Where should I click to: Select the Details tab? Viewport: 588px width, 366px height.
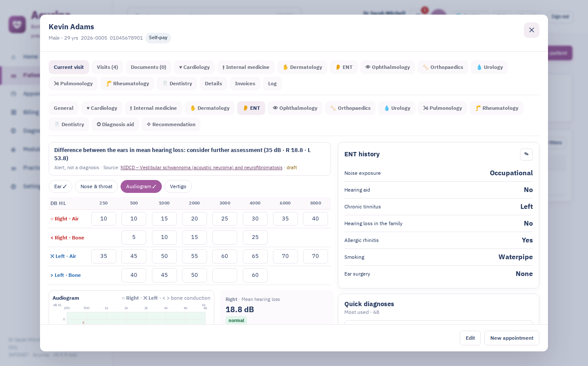pos(214,84)
